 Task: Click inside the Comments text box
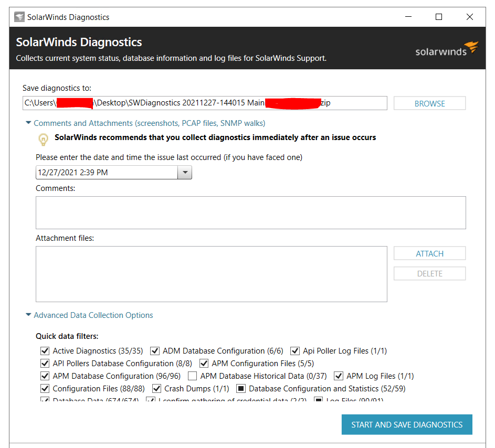251,212
